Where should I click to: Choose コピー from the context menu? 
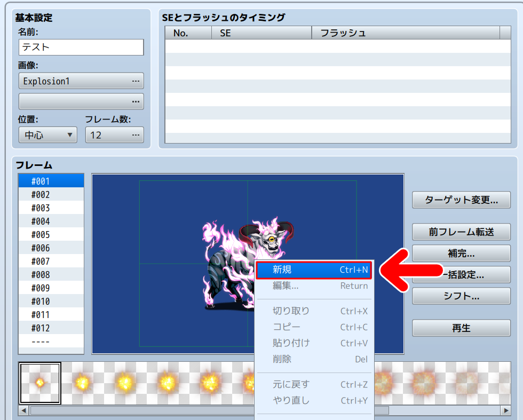314,327
